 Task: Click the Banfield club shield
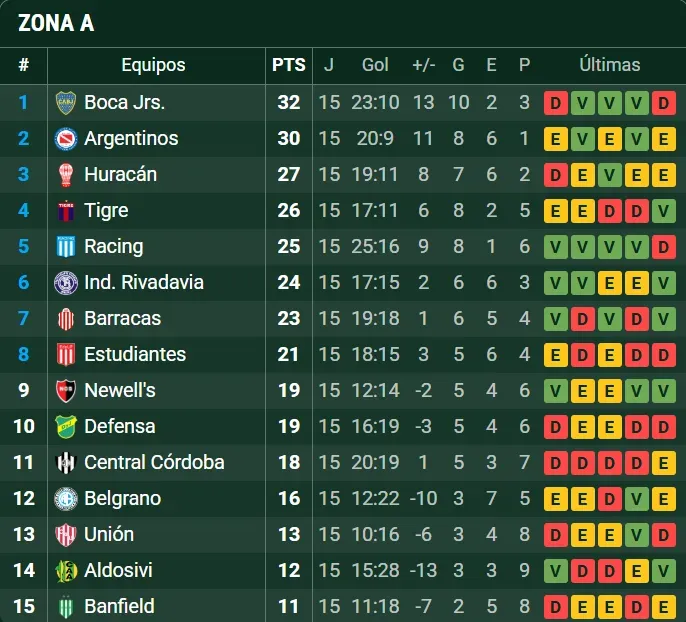click(x=66, y=606)
